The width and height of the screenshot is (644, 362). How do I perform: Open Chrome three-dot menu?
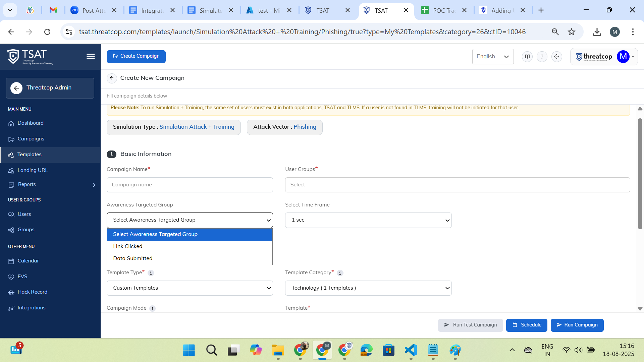[633, 32]
